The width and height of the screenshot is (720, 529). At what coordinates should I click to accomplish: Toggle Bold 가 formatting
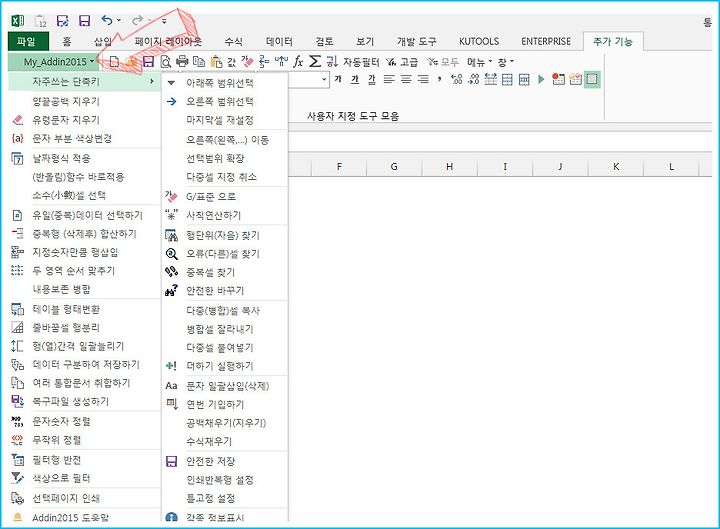pyautogui.click(x=338, y=79)
